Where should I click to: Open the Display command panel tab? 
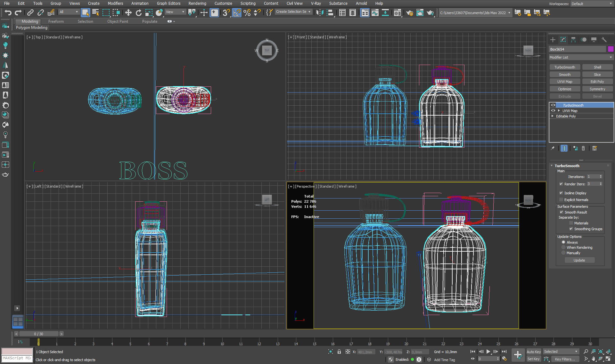click(x=594, y=40)
